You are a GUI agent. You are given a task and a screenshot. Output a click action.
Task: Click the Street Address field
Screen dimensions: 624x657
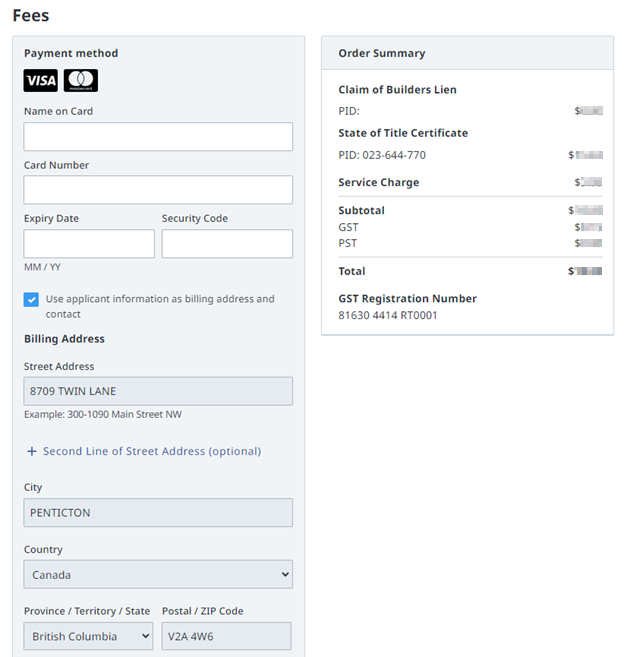pyautogui.click(x=158, y=391)
